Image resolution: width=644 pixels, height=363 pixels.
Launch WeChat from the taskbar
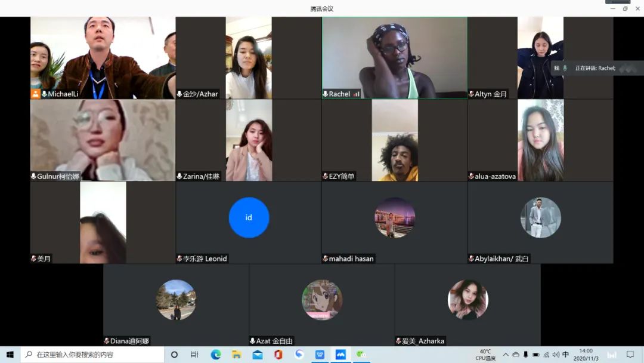click(x=361, y=355)
